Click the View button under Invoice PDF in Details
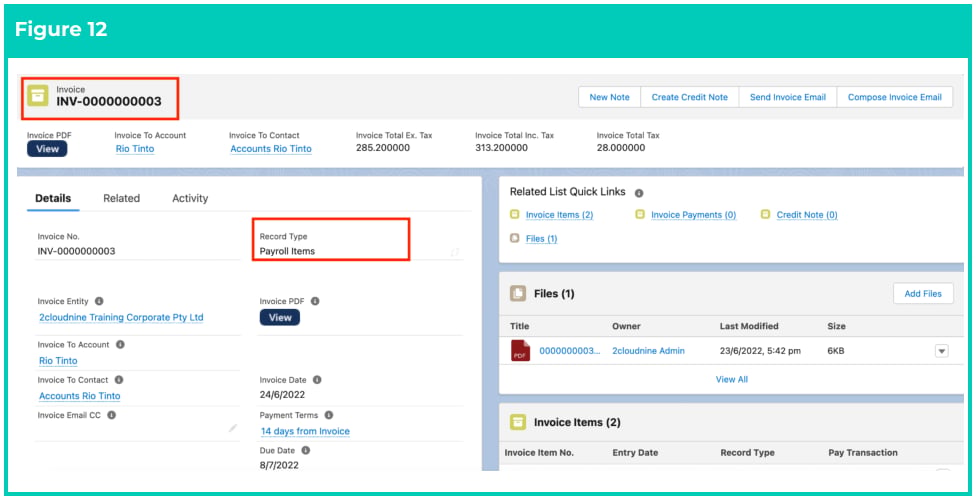This screenshot has height=500, width=976. tap(279, 318)
